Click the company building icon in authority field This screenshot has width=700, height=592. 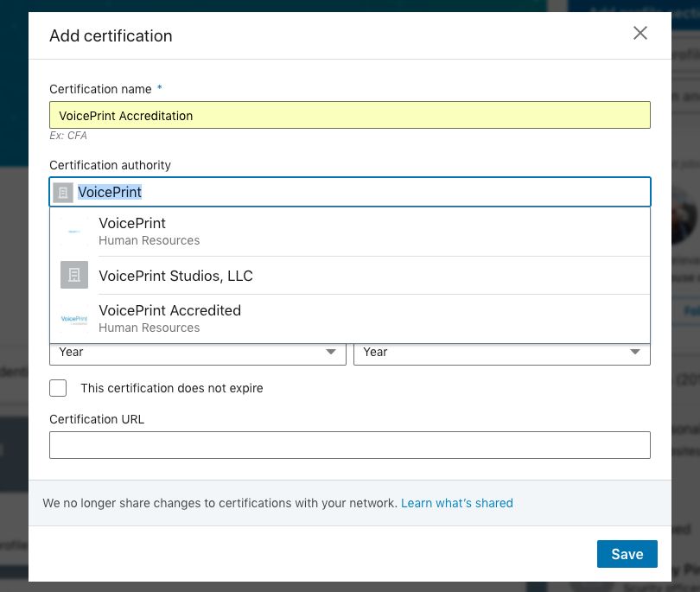coord(63,193)
